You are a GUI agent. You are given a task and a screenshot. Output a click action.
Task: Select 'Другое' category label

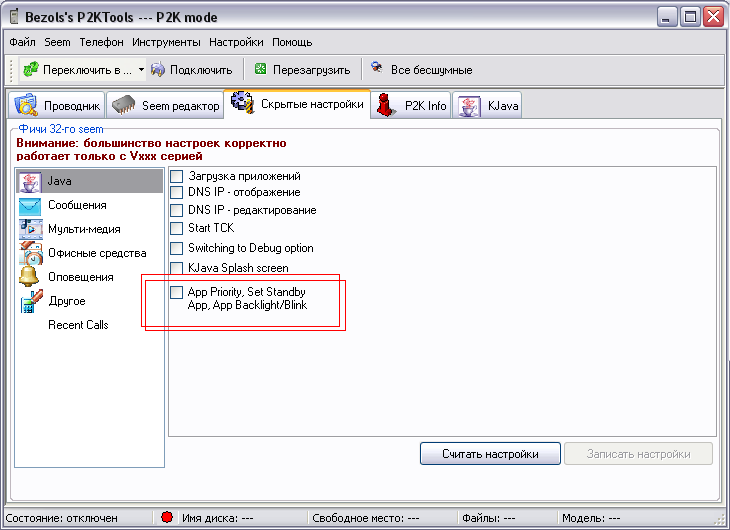pos(67,301)
